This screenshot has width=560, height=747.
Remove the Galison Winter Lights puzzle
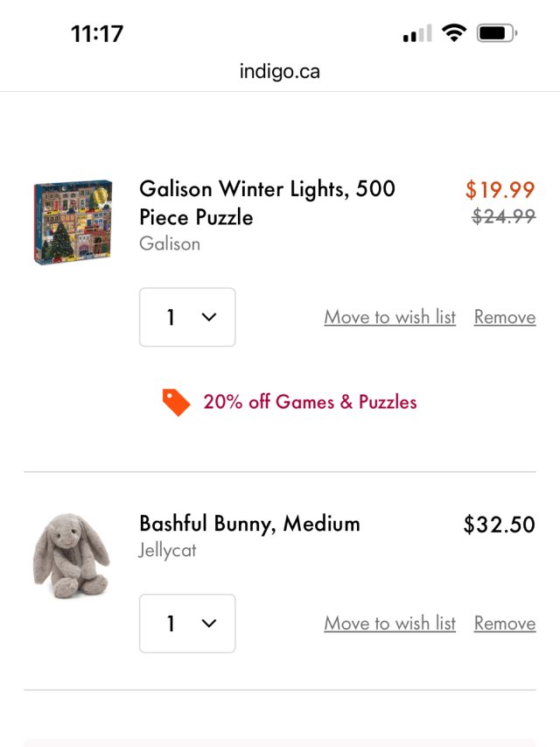(504, 317)
